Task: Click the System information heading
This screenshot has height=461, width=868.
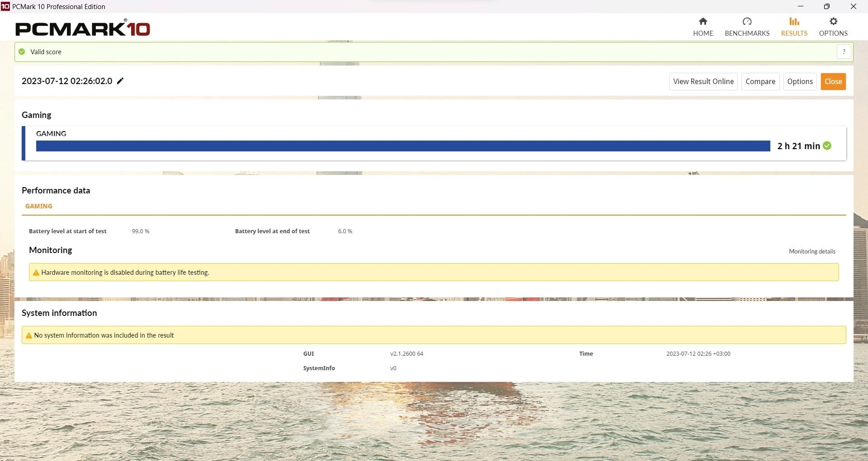Action: (x=59, y=313)
